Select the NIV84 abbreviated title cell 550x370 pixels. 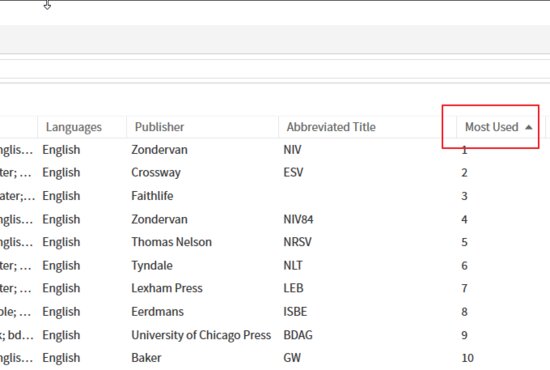pyautogui.click(x=298, y=220)
